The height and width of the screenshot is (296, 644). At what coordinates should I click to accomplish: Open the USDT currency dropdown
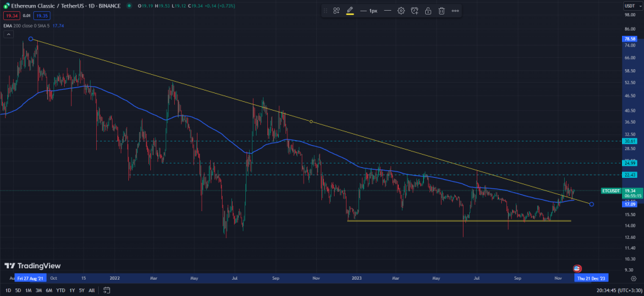tap(630, 6)
